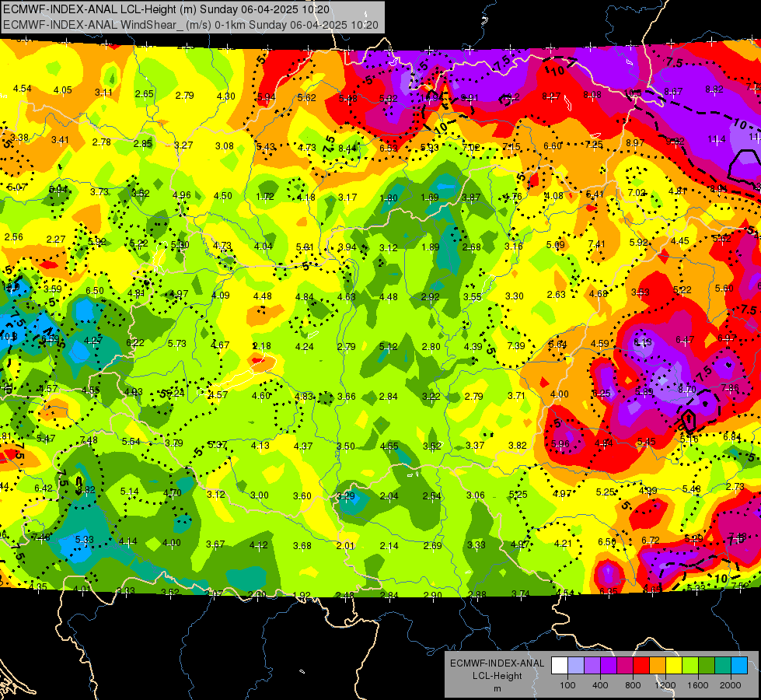Click the legend tick label 100
The image size is (761, 700).
567,685
